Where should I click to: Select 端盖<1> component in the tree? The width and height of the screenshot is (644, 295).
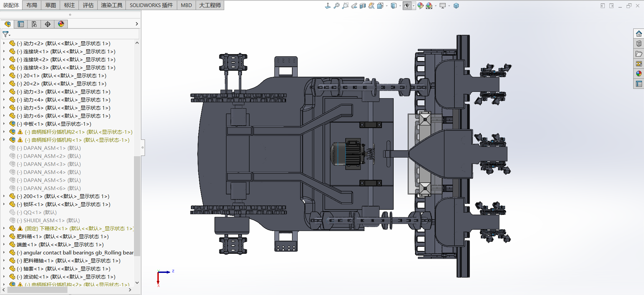pyautogui.click(x=60, y=244)
